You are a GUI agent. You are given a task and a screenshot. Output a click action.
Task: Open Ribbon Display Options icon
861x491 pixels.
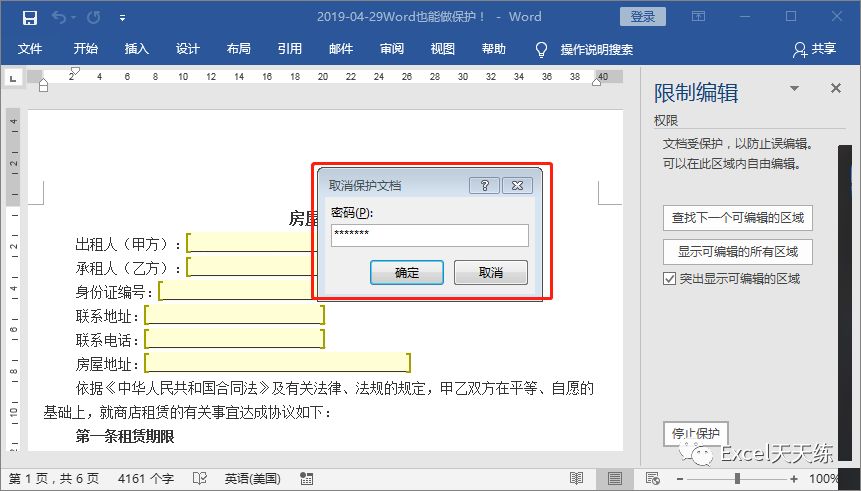pos(698,16)
